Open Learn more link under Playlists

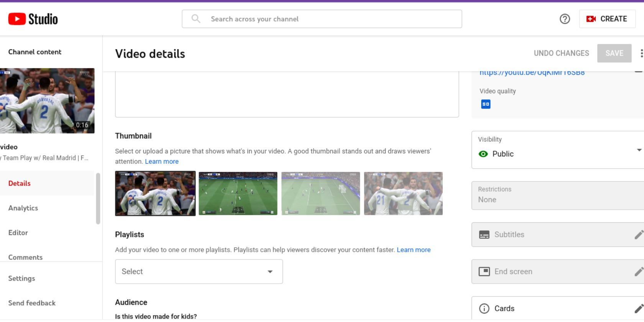414,250
